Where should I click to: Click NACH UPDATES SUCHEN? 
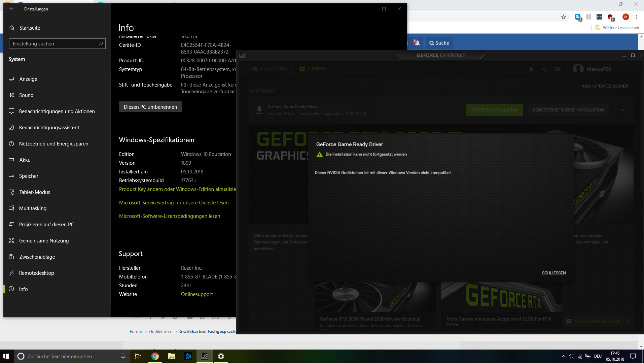[x=604, y=86]
